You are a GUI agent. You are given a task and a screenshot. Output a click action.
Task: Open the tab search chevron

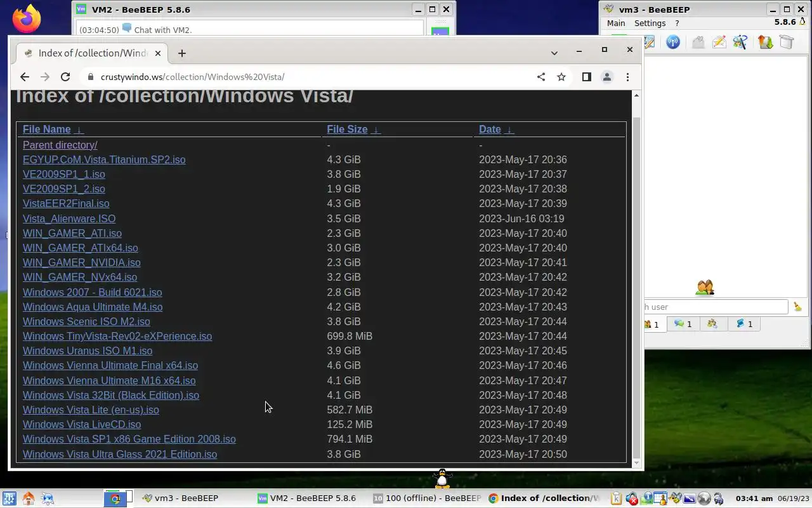(554, 53)
